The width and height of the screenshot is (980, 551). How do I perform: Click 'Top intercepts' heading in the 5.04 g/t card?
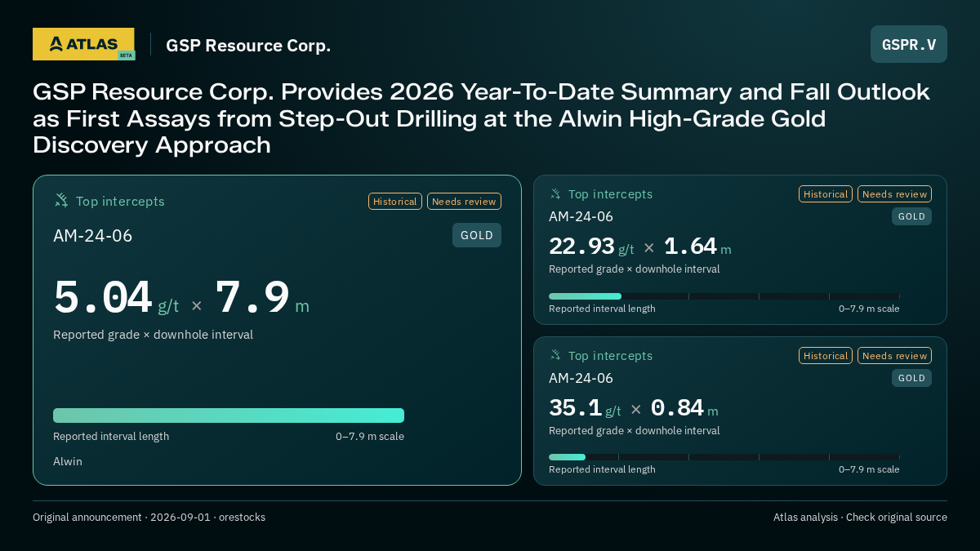click(120, 201)
